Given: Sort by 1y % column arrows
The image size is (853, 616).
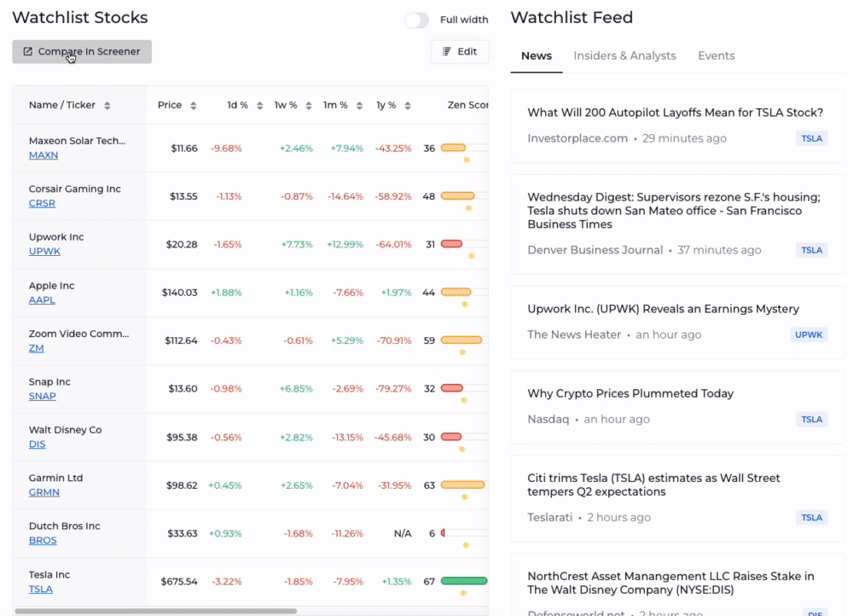Looking at the screenshot, I should (x=408, y=106).
